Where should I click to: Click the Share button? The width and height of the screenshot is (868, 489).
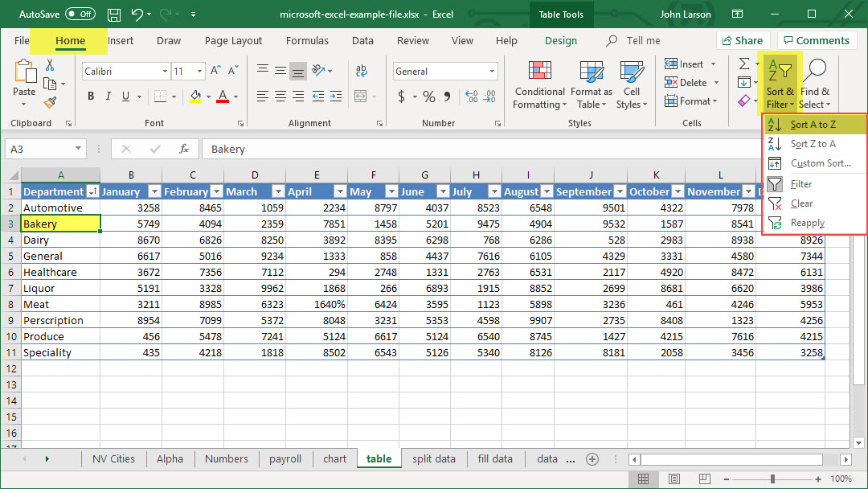pyautogui.click(x=742, y=40)
